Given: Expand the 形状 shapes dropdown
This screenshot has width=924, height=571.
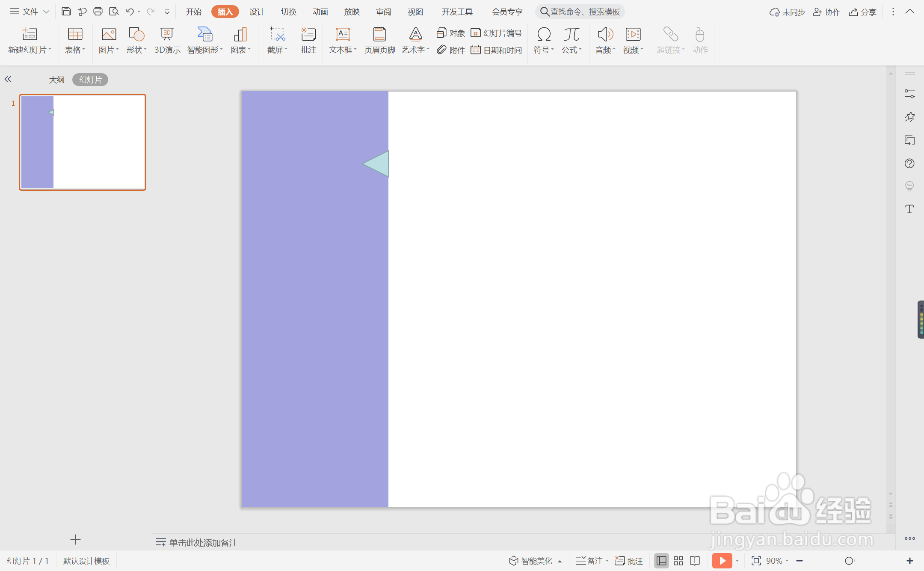Looking at the screenshot, I should [x=136, y=50].
